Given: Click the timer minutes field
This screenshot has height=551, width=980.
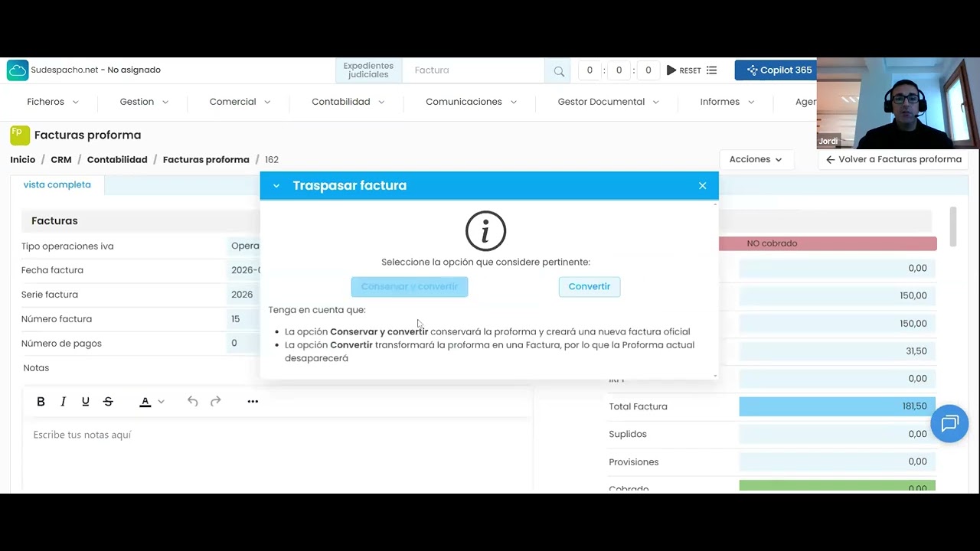Looking at the screenshot, I should point(619,70).
